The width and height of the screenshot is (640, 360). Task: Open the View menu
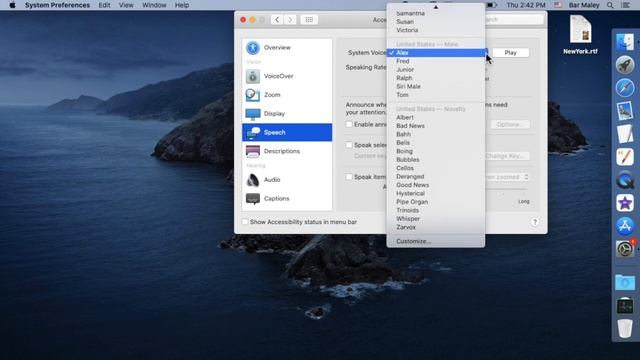126,5
